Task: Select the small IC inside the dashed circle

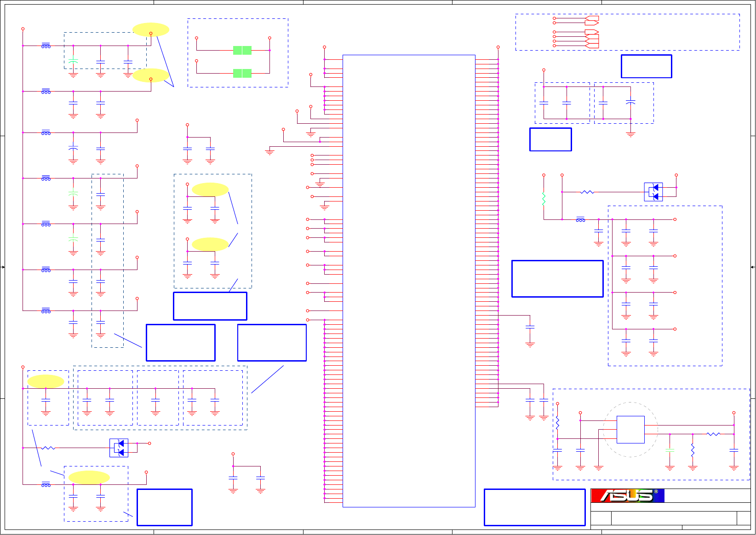Action: pyautogui.click(x=630, y=430)
